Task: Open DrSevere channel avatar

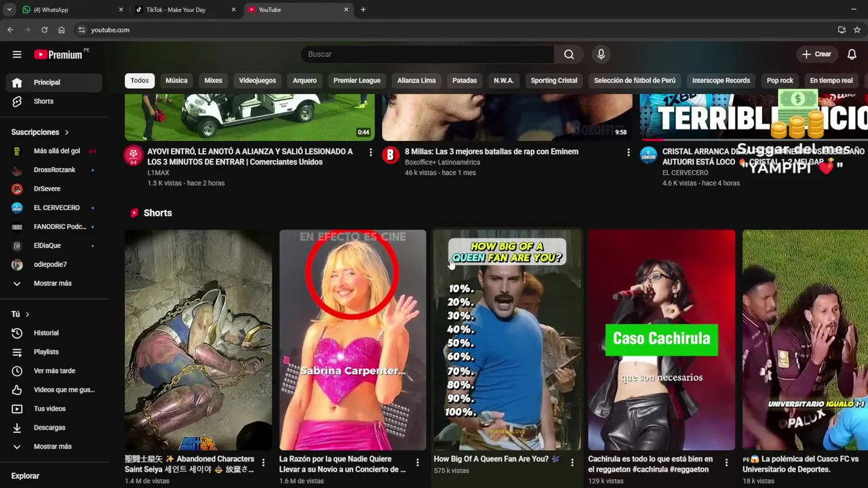Action: (17, 189)
